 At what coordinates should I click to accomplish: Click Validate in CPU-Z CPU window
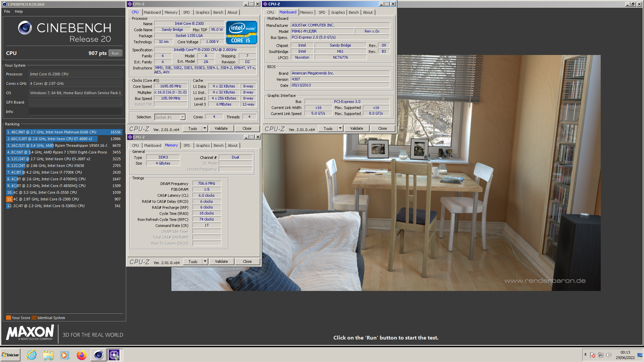221,128
